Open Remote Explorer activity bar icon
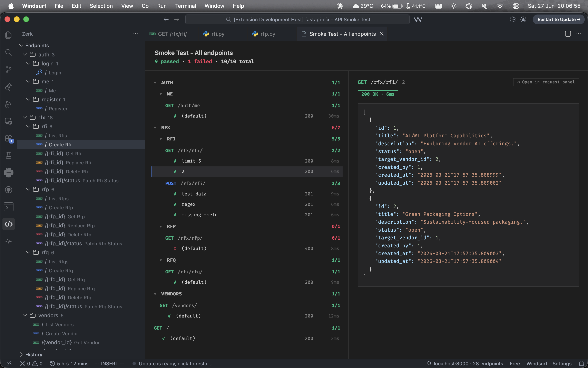Viewport: 588px width, 368px height. [9, 121]
